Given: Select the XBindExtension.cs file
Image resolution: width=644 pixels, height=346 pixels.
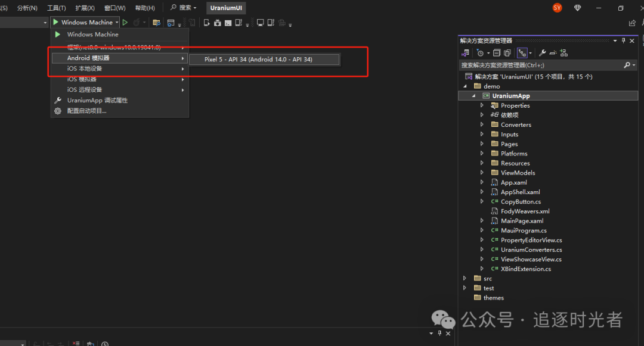Looking at the screenshot, I should [526, 269].
